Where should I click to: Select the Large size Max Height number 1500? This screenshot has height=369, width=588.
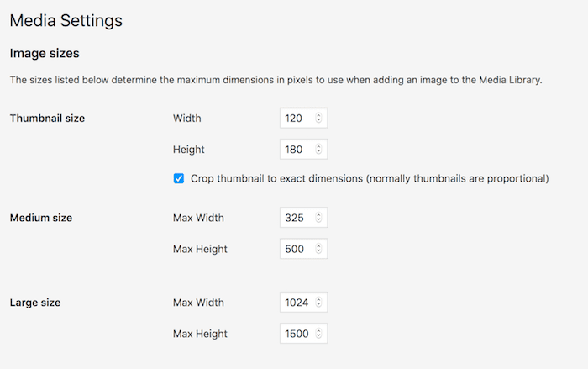tap(297, 334)
